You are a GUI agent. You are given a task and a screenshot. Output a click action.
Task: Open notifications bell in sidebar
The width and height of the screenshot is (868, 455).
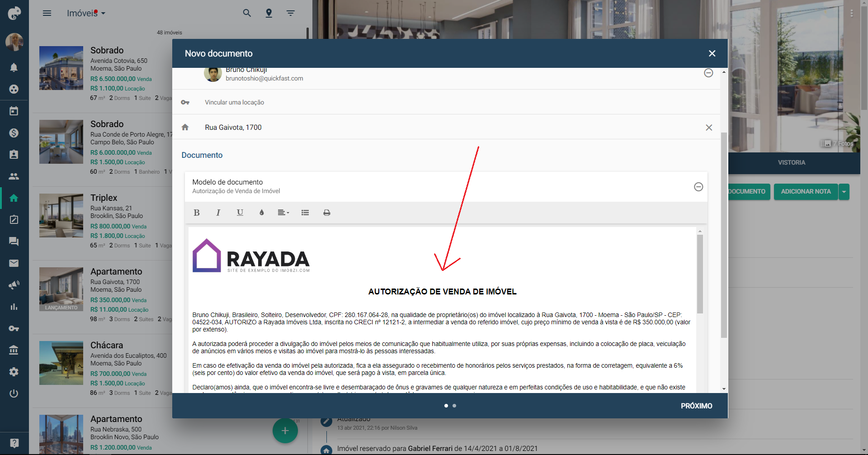14,67
